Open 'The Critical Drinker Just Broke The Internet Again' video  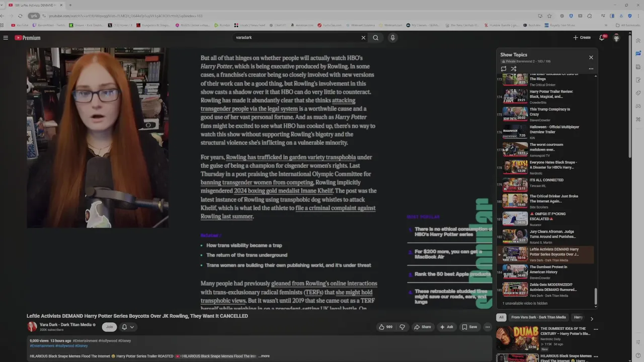[x=545, y=201]
